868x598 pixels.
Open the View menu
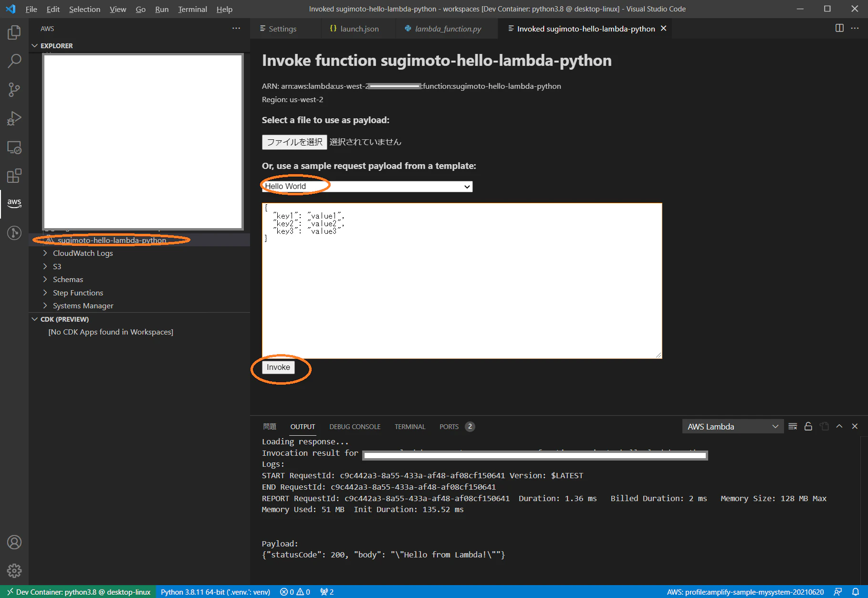coord(118,9)
